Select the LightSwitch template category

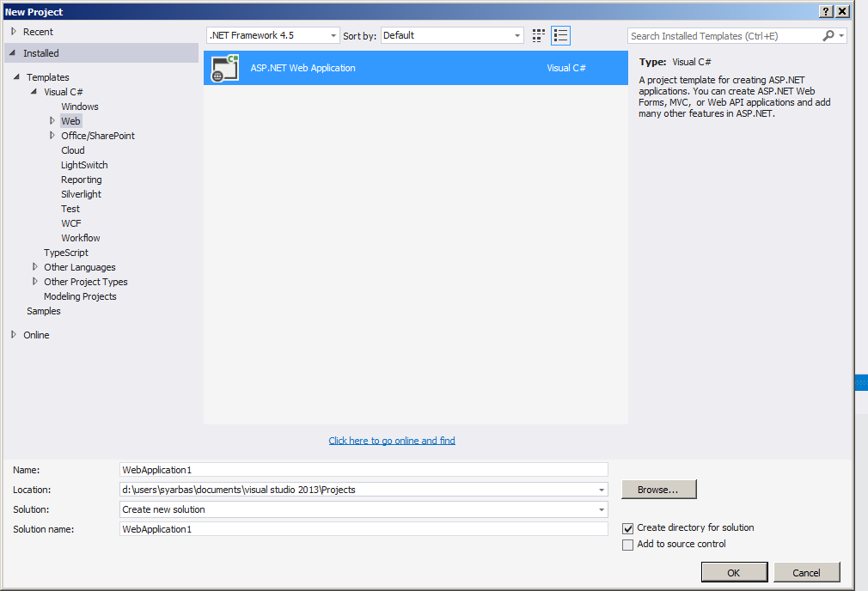[x=84, y=165]
